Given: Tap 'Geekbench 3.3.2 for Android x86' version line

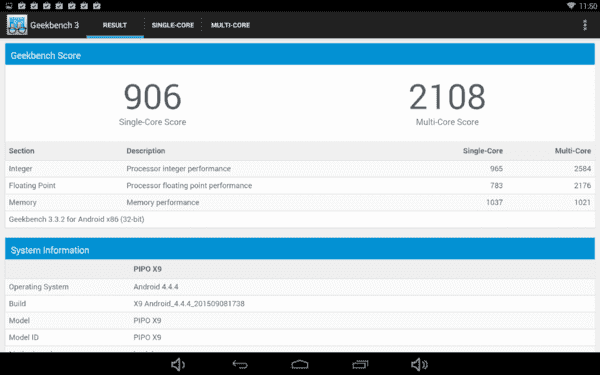Looking at the screenshot, I should coord(77,219).
